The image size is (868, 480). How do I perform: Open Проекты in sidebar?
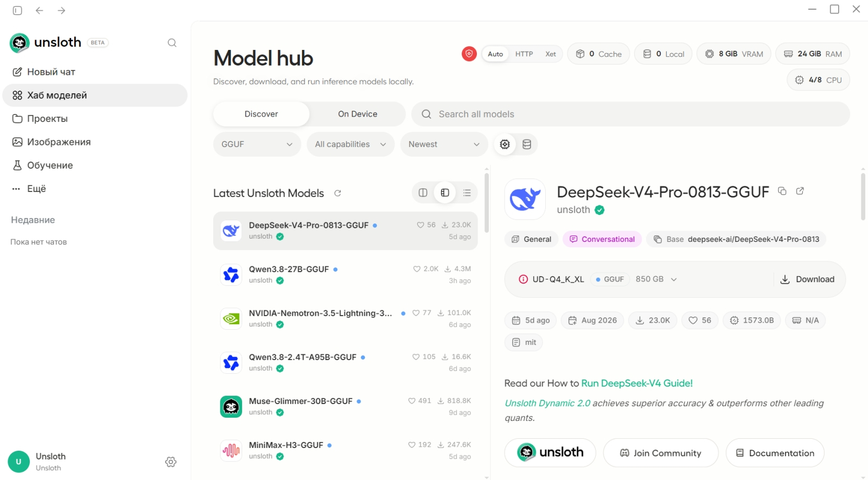point(95,119)
